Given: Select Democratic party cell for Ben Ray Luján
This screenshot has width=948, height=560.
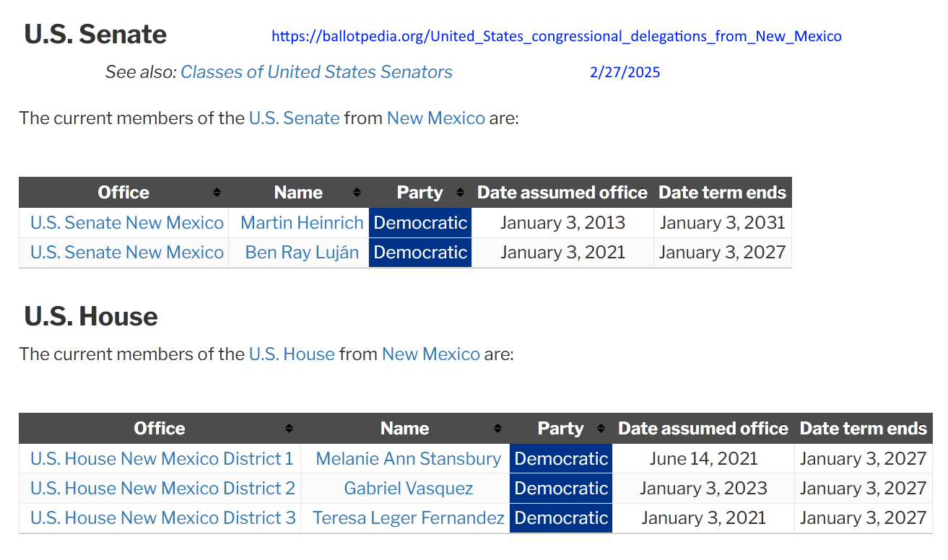Looking at the screenshot, I should 420,253.
